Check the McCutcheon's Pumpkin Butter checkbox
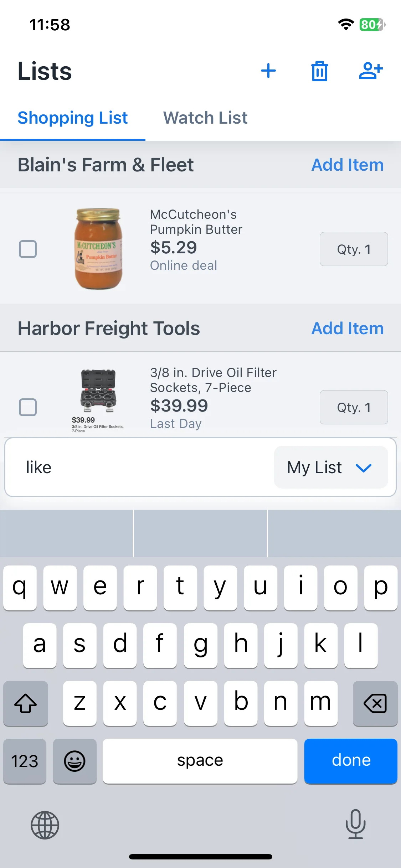Viewport: 401px width, 868px height. 28,249
